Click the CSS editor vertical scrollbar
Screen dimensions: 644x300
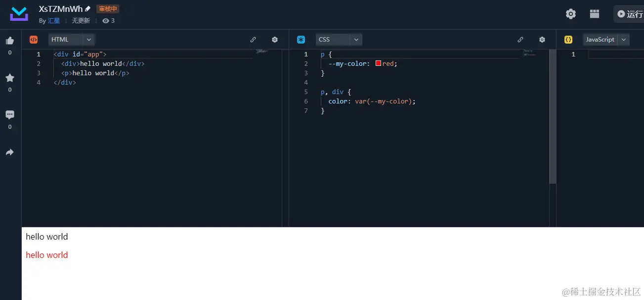coord(553,117)
